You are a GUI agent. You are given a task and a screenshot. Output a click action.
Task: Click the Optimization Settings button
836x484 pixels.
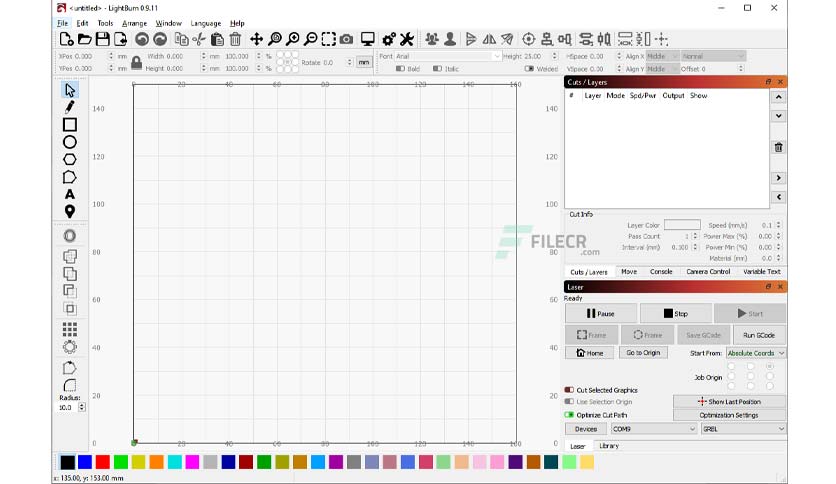coord(729,415)
